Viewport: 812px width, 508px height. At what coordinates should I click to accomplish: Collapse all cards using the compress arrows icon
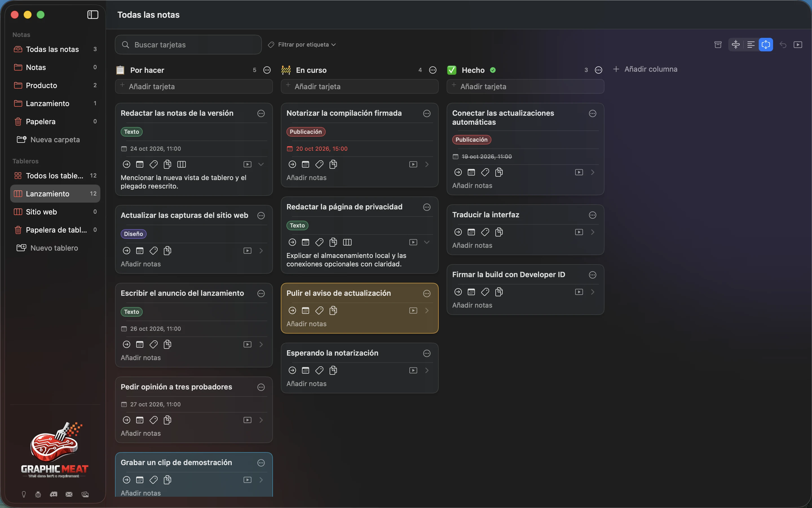tap(736, 45)
